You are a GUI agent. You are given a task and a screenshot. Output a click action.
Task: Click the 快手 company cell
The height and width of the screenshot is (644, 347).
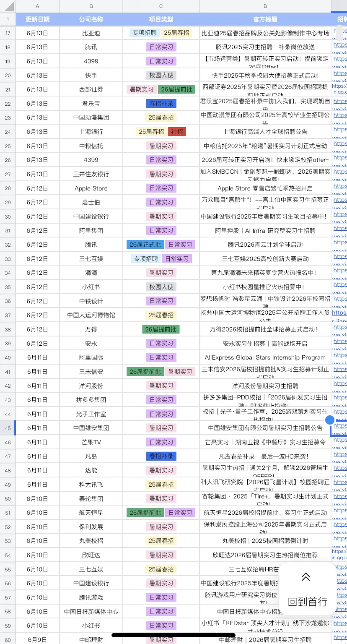91,76
